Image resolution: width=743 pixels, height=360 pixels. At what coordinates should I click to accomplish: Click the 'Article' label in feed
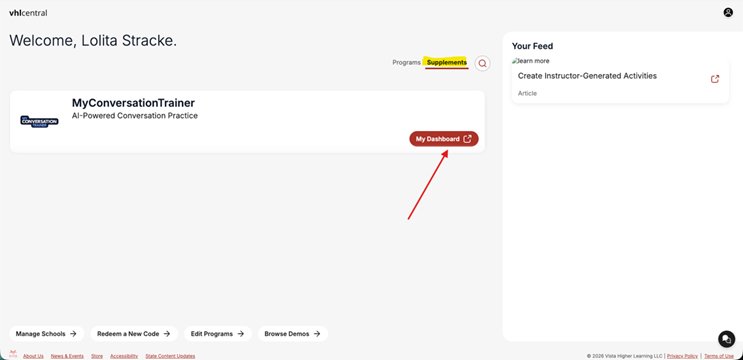click(x=527, y=93)
